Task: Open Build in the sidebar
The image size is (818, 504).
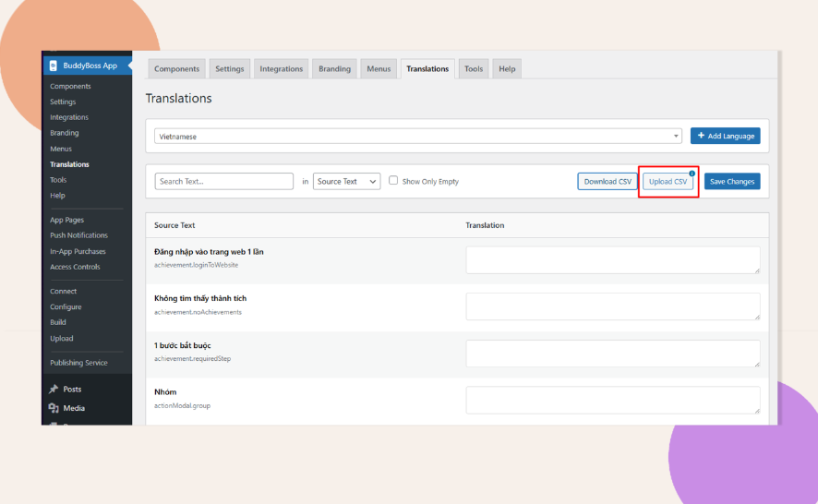Action: click(x=58, y=322)
